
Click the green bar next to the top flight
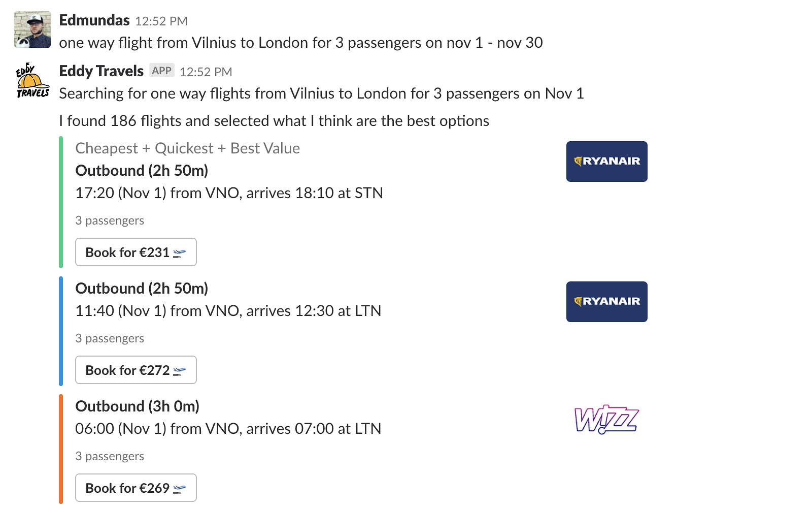tap(60, 202)
